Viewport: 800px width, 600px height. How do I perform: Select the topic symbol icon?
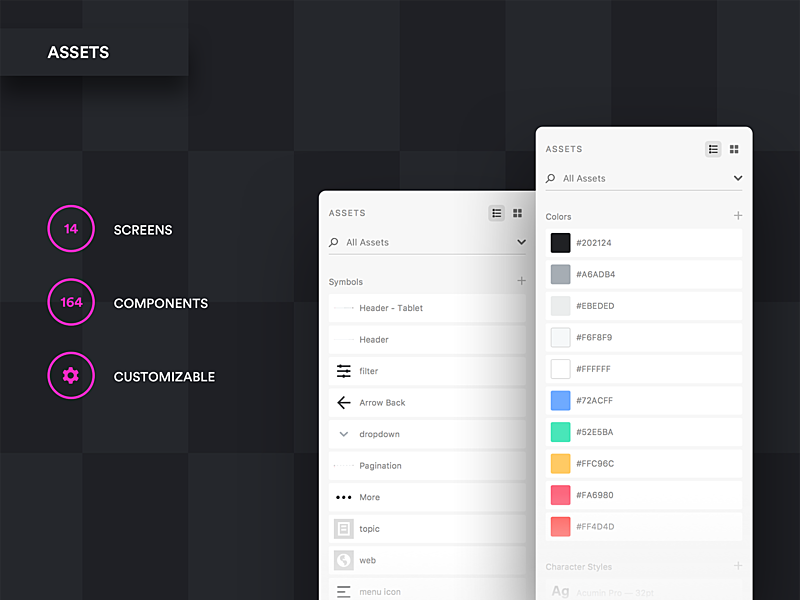click(343, 529)
